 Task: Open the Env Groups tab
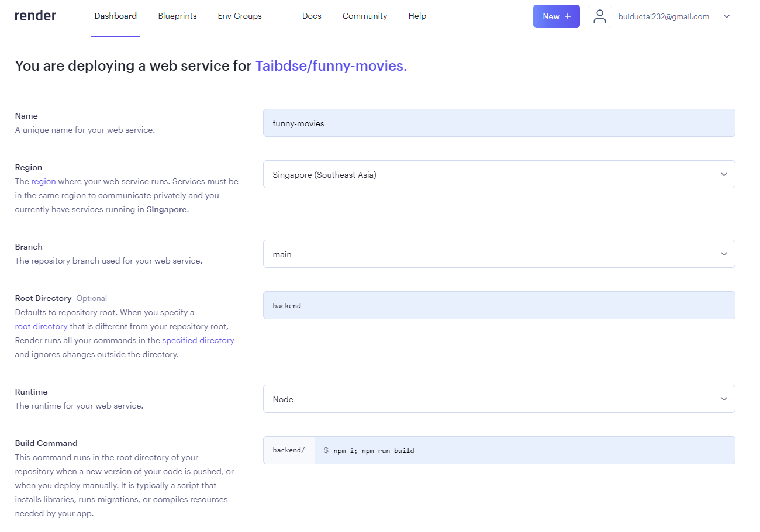[x=240, y=16]
